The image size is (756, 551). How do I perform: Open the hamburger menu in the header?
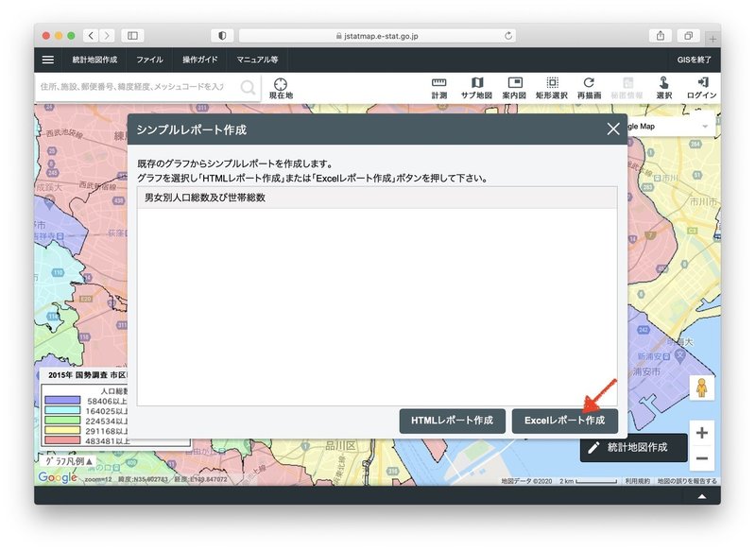tap(48, 60)
